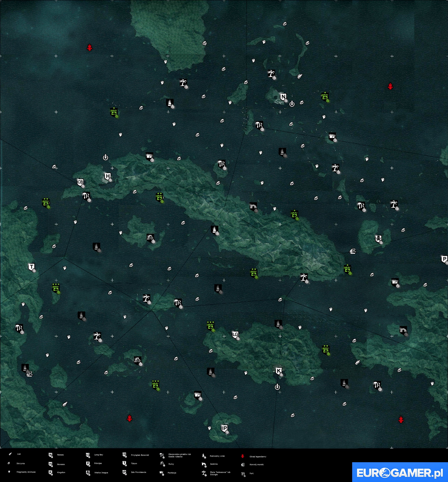
Task: Select a coconut beach palm marker
Action: pyautogui.click(x=183, y=83)
